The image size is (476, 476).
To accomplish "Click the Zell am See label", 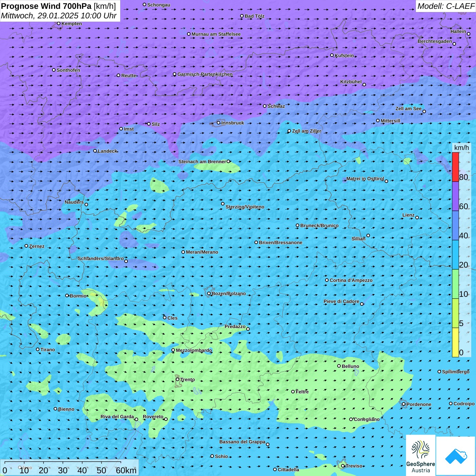I will (408, 108).
